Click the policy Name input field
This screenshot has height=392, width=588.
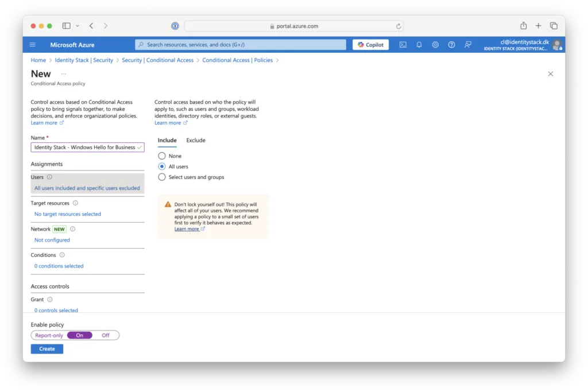point(87,148)
